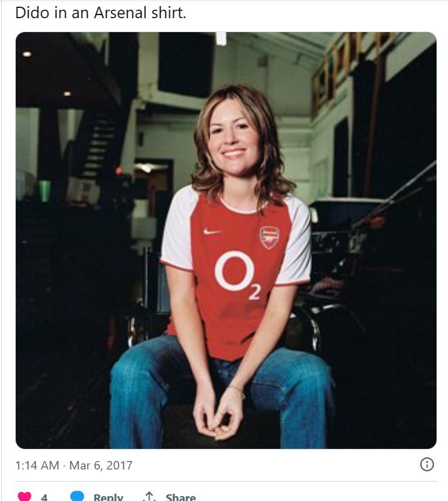
Task: Click the Arsenal crest on the shirt
Action: coord(269,237)
